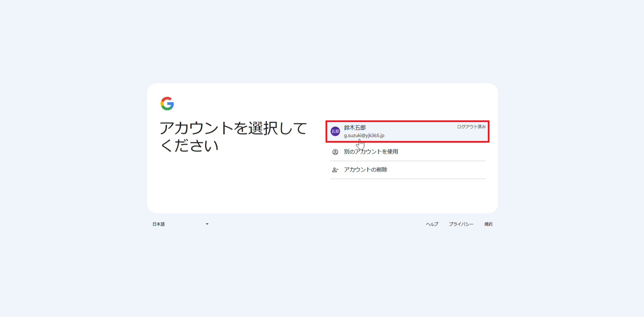Click the アカウントを選択して heading text
The image size is (644, 317).
[x=233, y=128]
